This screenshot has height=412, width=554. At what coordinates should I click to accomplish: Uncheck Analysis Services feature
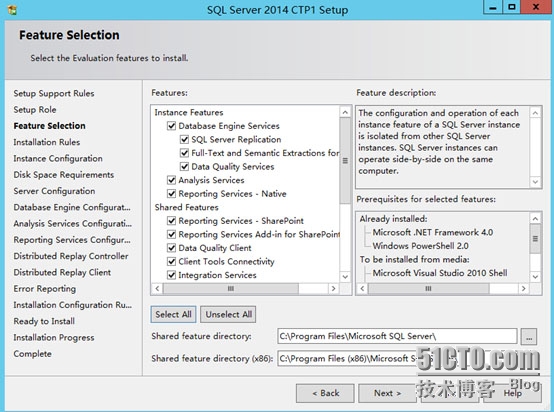171,180
